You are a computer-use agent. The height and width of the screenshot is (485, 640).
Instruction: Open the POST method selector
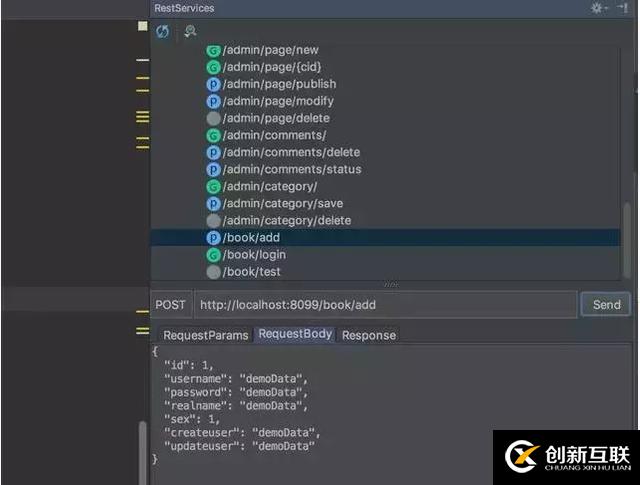tap(171, 305)
